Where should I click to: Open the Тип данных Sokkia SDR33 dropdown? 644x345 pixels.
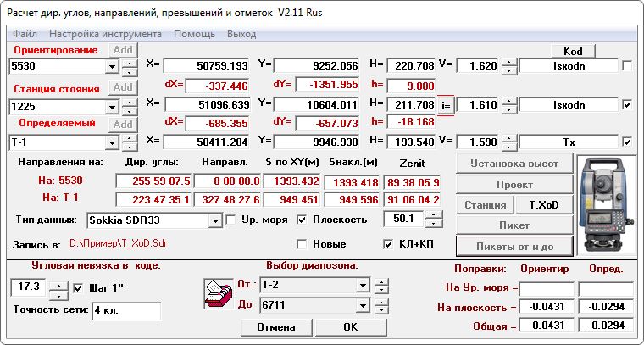click(216, 220)
